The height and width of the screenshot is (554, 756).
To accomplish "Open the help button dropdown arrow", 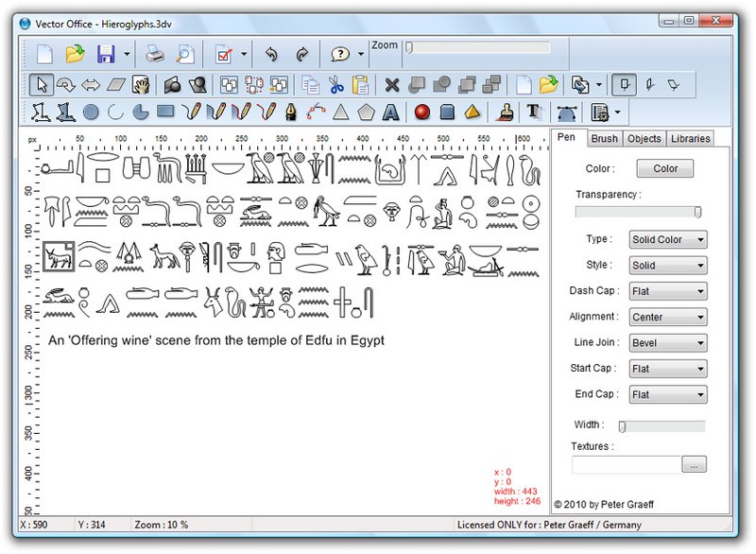I will (361, 55).
